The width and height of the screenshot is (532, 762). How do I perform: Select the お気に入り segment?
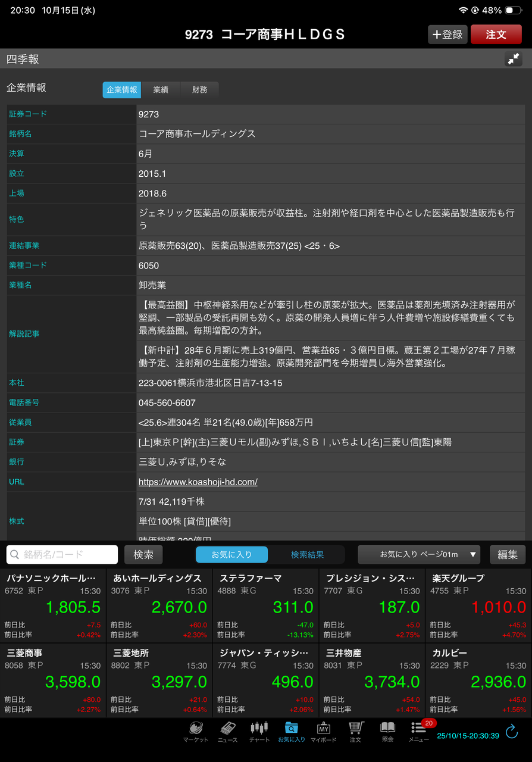click(231, 554)
